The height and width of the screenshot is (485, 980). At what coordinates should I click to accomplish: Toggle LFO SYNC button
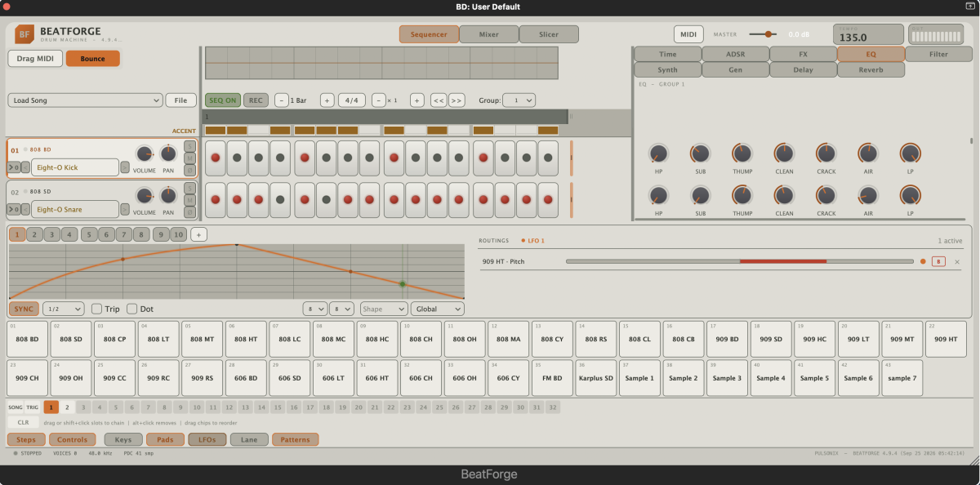pos(24,309)
